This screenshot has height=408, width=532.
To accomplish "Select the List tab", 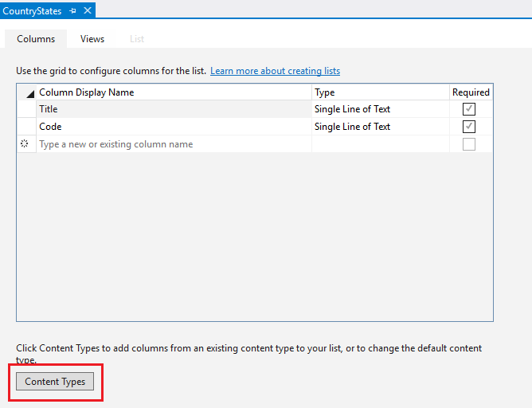I will 137,39.
